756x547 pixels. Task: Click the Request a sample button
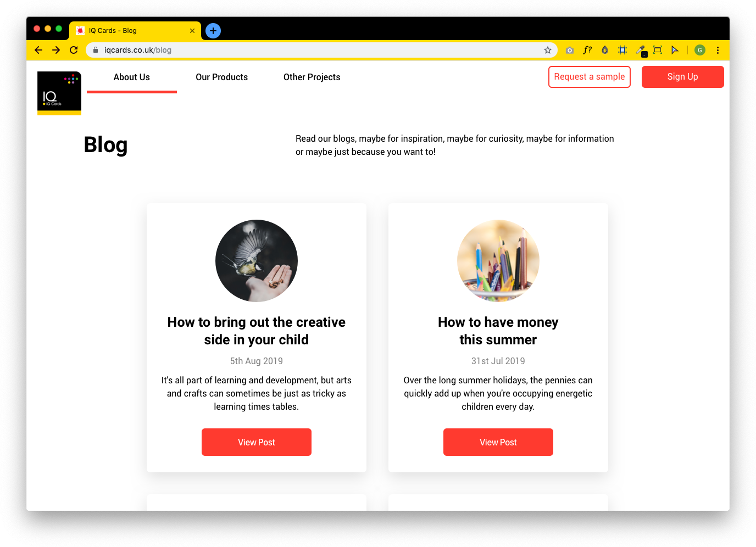click(590, 77)
